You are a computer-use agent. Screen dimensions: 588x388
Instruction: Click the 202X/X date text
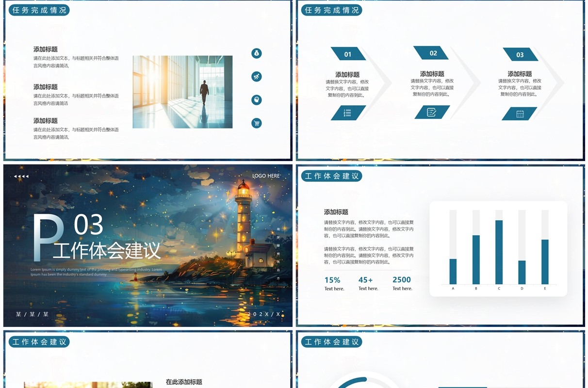(265, 314)
